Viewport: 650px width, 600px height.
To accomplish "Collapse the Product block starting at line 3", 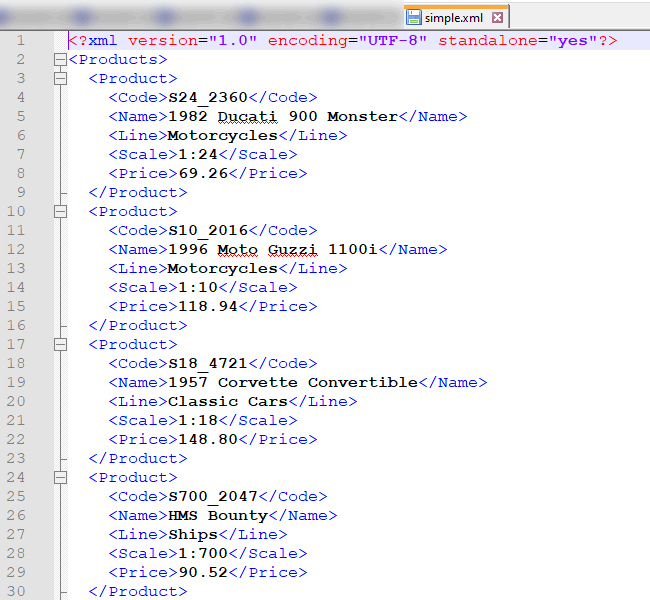I will pyautogui.click(x=60, y=79).
